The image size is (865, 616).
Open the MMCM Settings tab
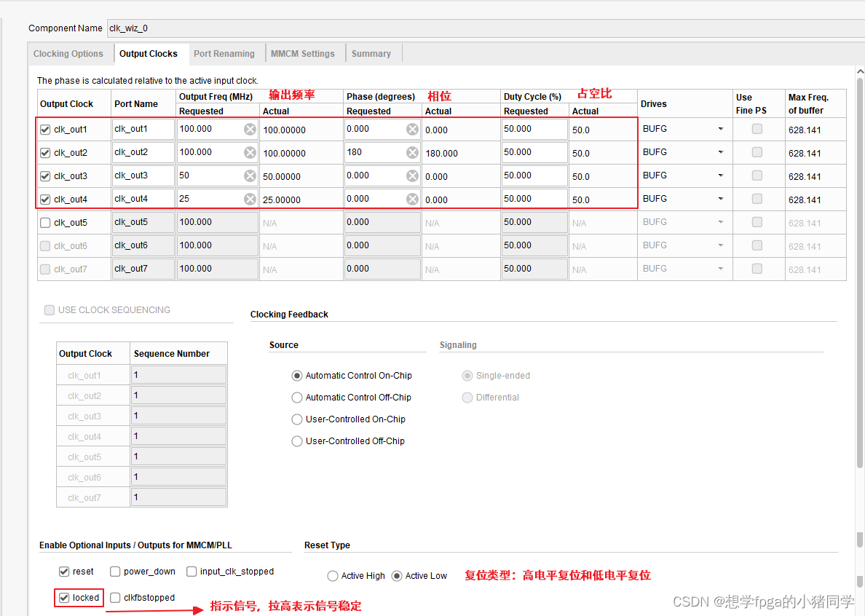click(302, 54)
